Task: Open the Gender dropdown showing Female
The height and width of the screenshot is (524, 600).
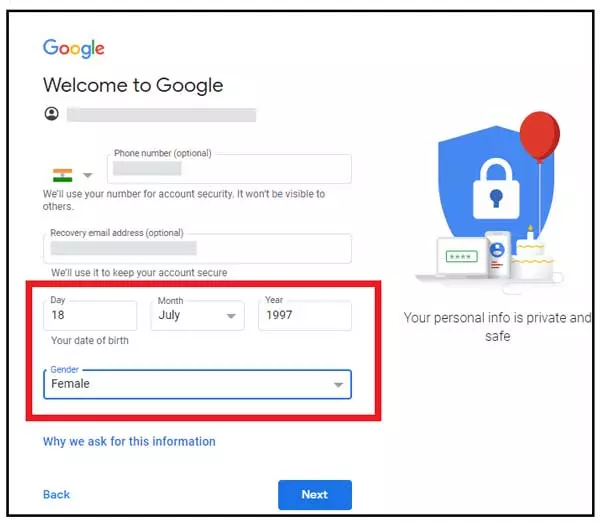Action: click(x=197, y=384)
